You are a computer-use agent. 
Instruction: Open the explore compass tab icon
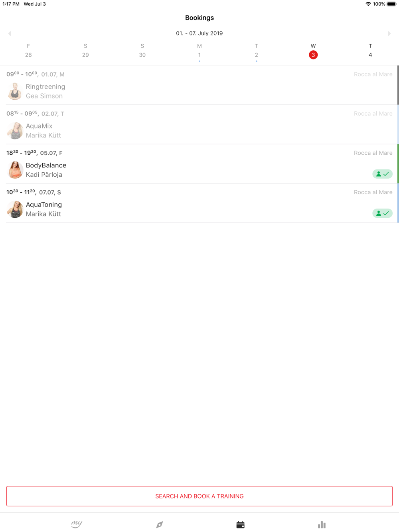coord(160,524)
